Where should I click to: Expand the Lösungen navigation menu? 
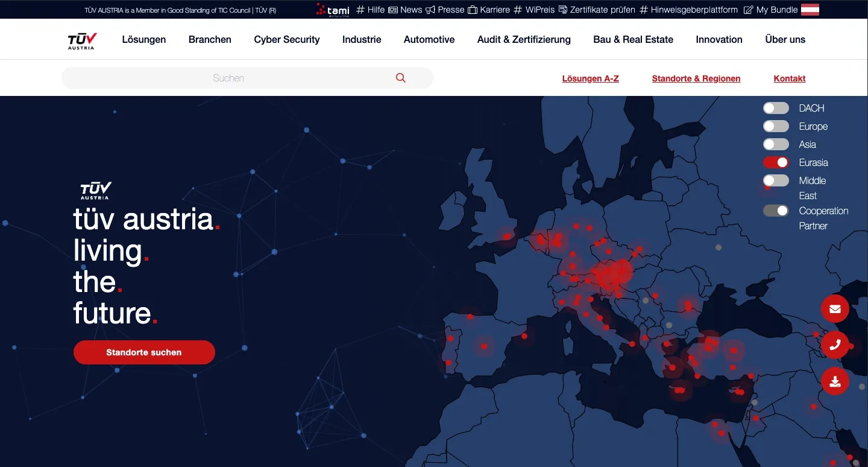pyautogui.click(x=144, y=39)
